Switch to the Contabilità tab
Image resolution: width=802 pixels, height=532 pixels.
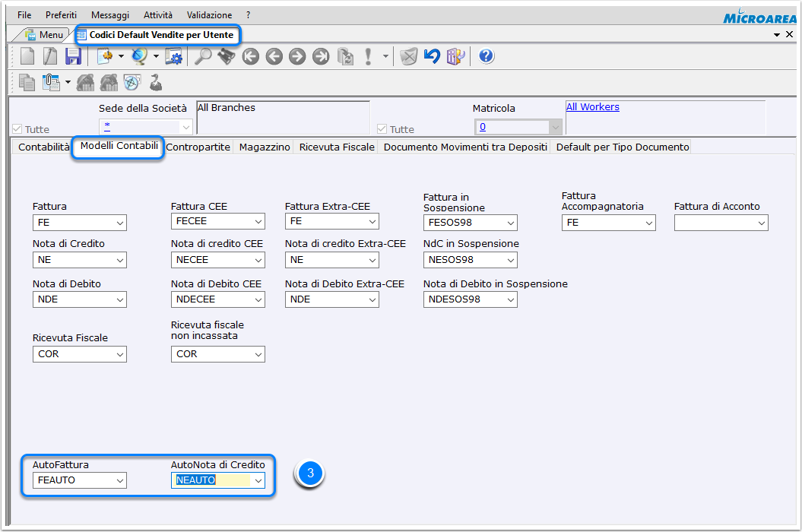click(43, 147)
